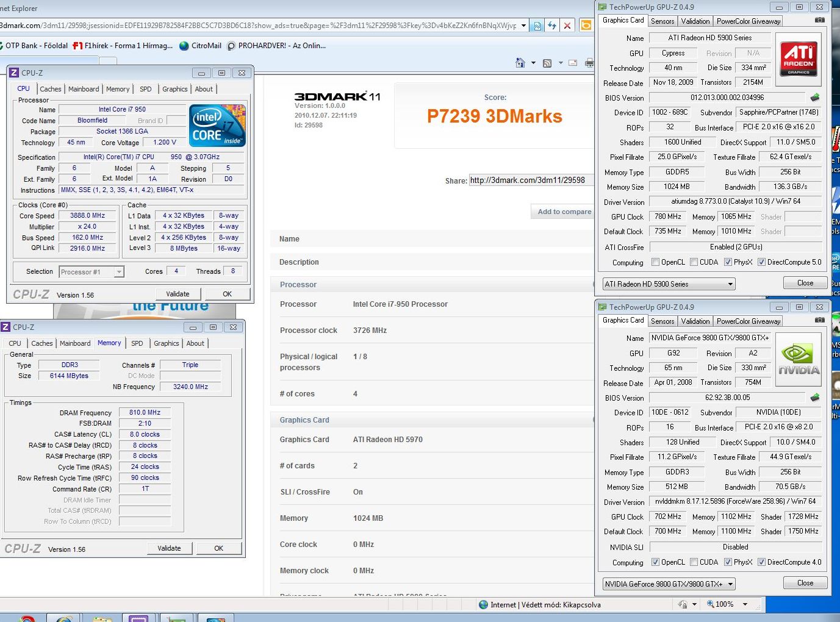Open the zoom level dropdown arrow

745,604
